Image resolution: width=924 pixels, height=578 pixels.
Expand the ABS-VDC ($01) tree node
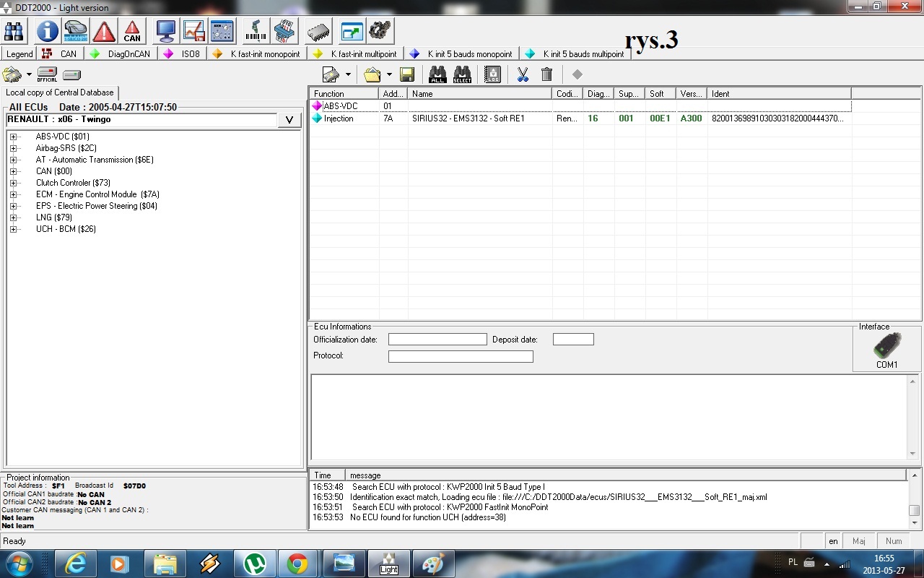tap(13, 137)
